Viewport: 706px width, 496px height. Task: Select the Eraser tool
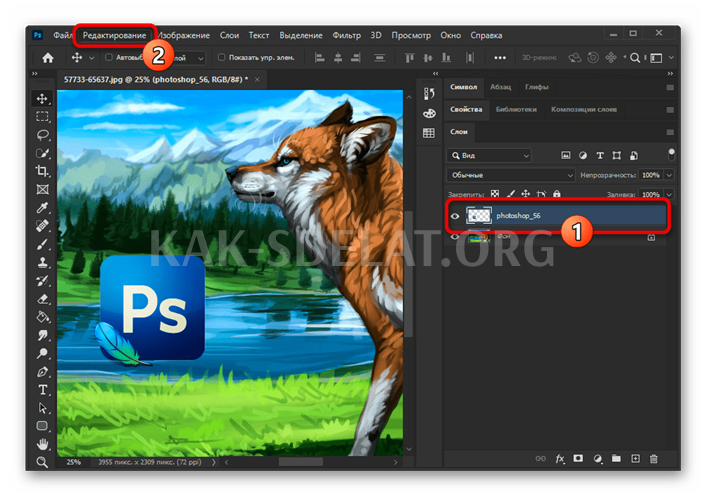[x=42, y=299]
